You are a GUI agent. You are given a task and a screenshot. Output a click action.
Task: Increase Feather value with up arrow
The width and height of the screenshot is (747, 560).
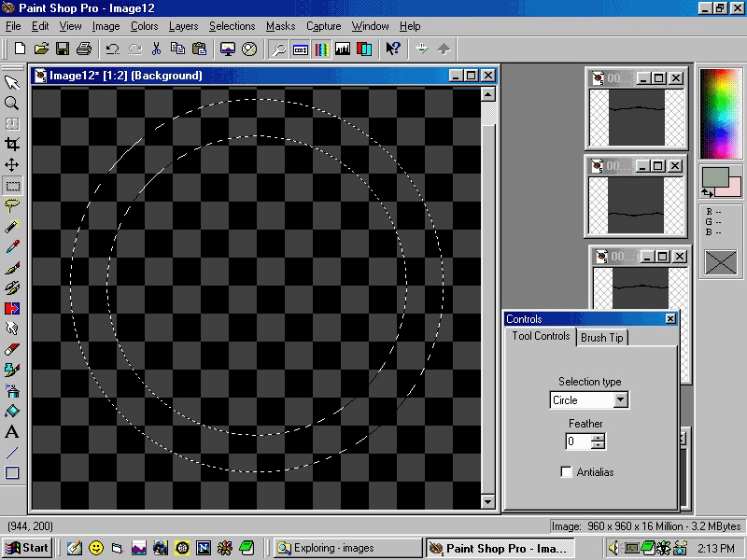coord(598,437)
